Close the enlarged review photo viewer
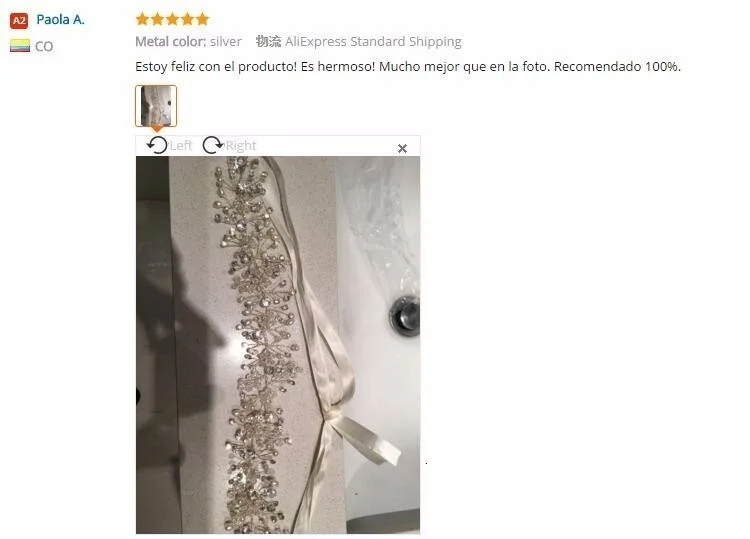The width and height of the screenshot is (750, 539). coord(402,148)
